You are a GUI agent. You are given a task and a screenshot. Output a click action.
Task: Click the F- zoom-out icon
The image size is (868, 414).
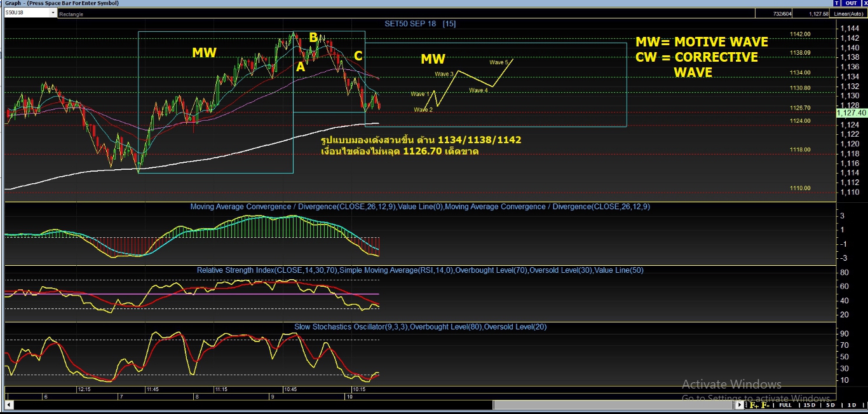[x=765, y=405]
